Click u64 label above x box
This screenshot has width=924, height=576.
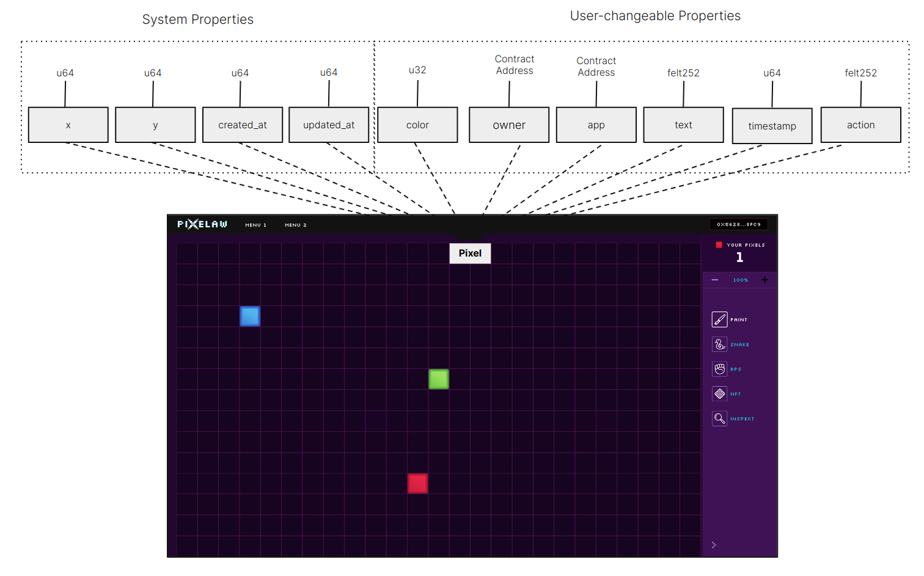point(65,73)
